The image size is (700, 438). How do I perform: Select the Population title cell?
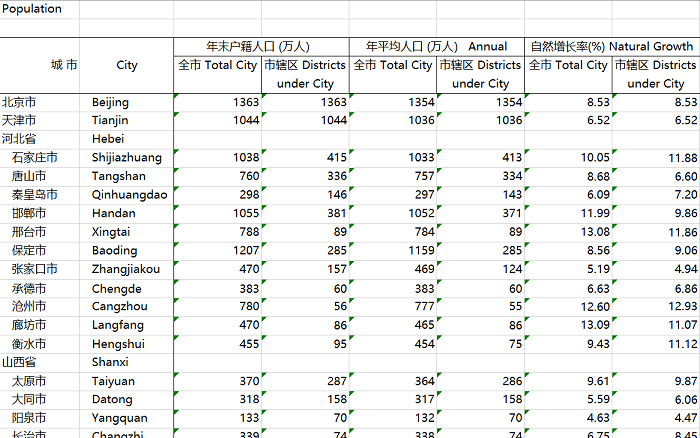(38, 9)
